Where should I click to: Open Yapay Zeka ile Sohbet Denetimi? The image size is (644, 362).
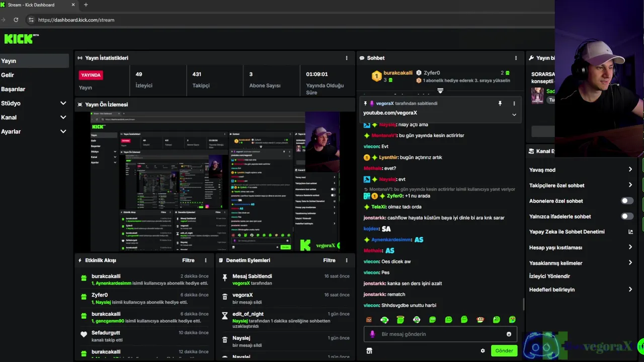coord(567,232)
